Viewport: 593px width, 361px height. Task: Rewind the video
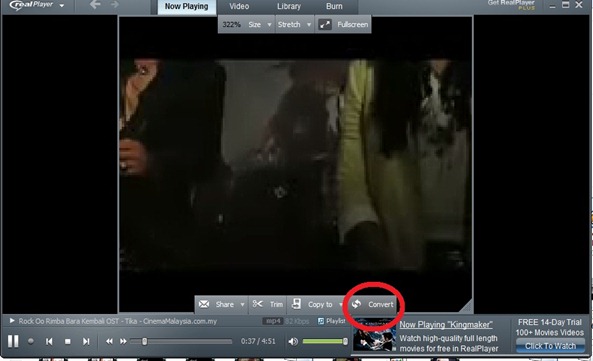pos(109,341)
